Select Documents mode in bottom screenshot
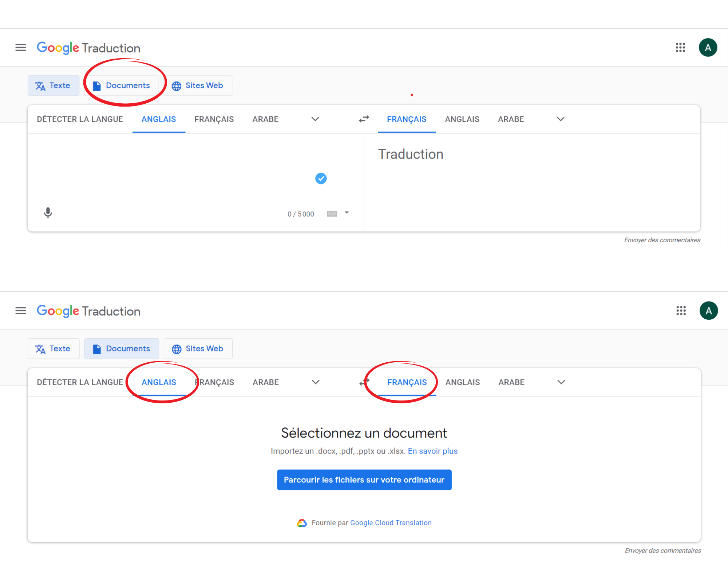Viewport: 728px width, 582px height. click(x=122, y=348)
